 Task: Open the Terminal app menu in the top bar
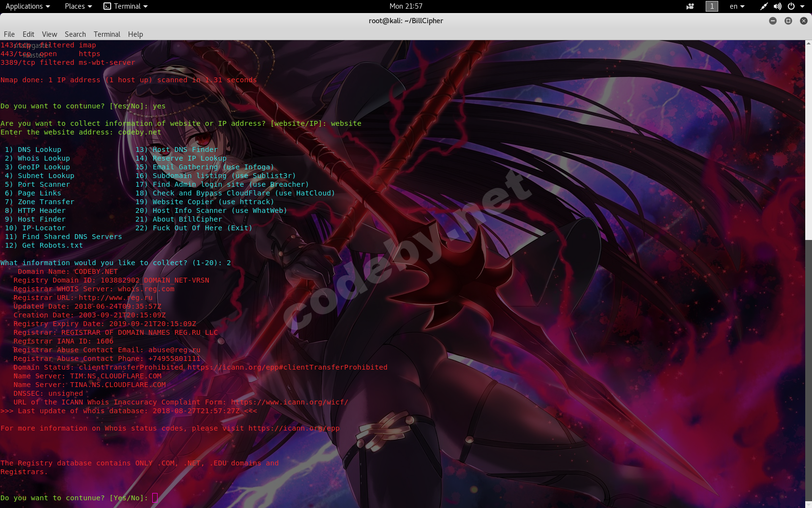pyautogui.click(x=126, y=6)
